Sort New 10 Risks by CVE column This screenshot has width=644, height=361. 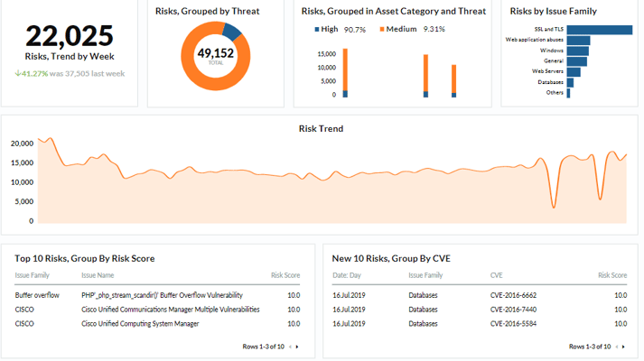pos(496,275)
